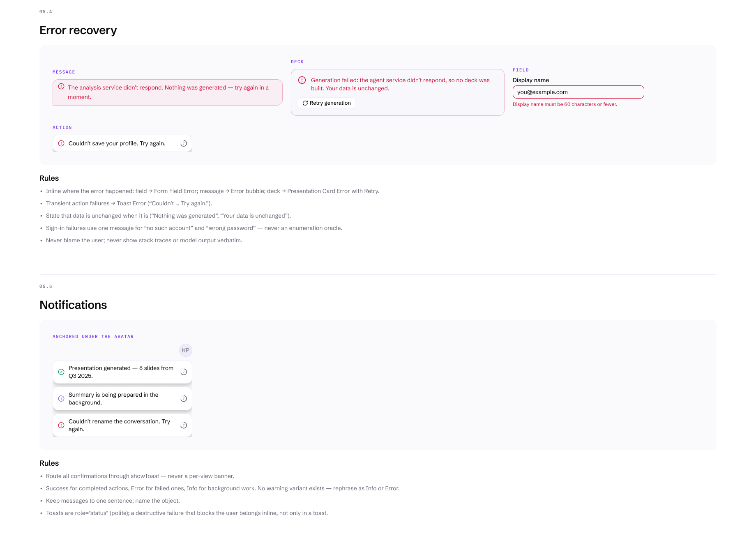Click the error icon on the rename conversation toast
Screen dimensions: 756x547
pos(61,425)
